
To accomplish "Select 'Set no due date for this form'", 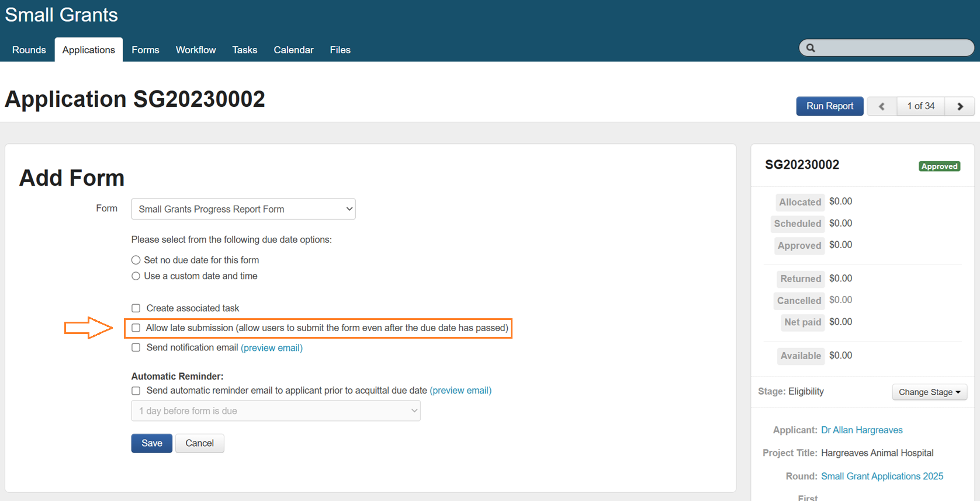I will coord(136,260).
